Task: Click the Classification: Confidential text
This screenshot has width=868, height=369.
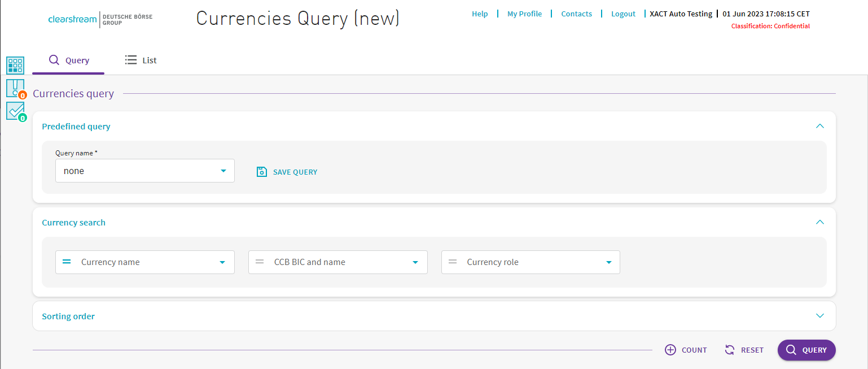Action: coord(770,26)
